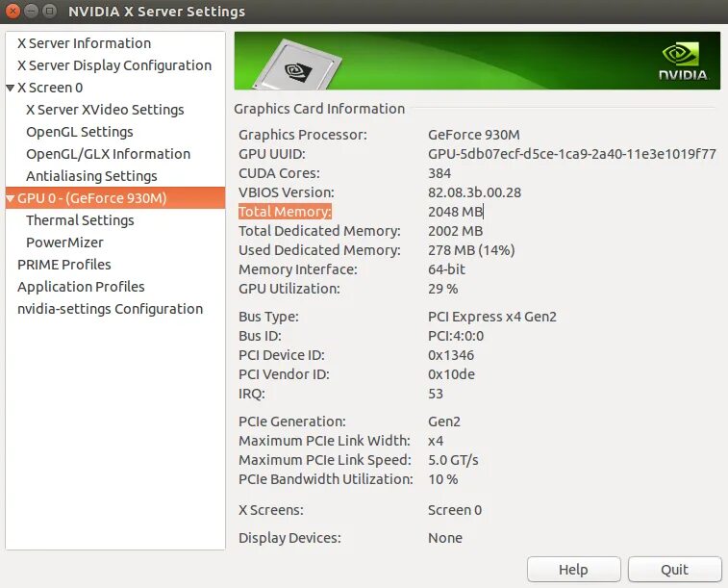Maximize the NVIDIA X Server Settings window
The image size is (728, 588).
coord(49,11)
